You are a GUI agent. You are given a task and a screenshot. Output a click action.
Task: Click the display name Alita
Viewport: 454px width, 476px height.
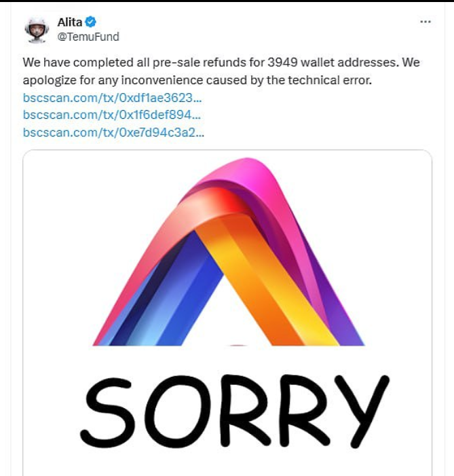click(70, 22)
